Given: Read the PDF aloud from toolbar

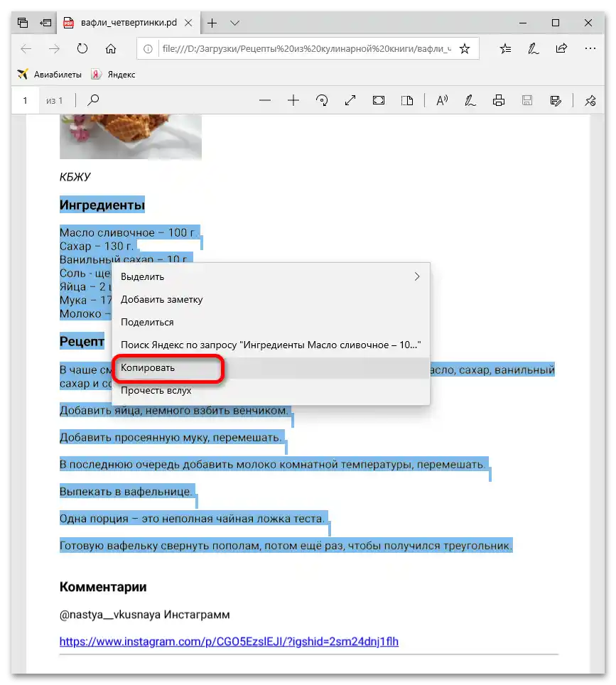Looking at the screenshot, I should click(x=442, y=100).
